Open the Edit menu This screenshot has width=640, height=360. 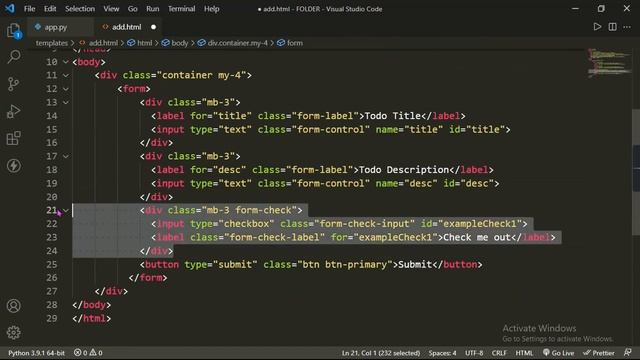[50, 9]
